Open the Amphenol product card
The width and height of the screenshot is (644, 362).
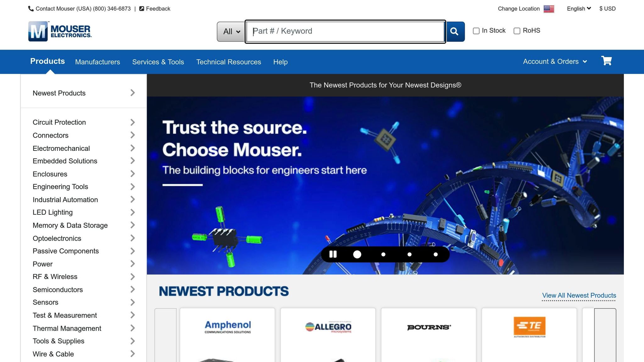pos(227,335)
